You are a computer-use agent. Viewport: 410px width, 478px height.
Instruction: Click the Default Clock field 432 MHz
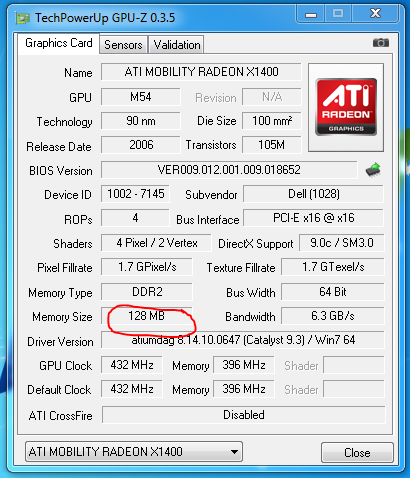click(x=132, y=389)
